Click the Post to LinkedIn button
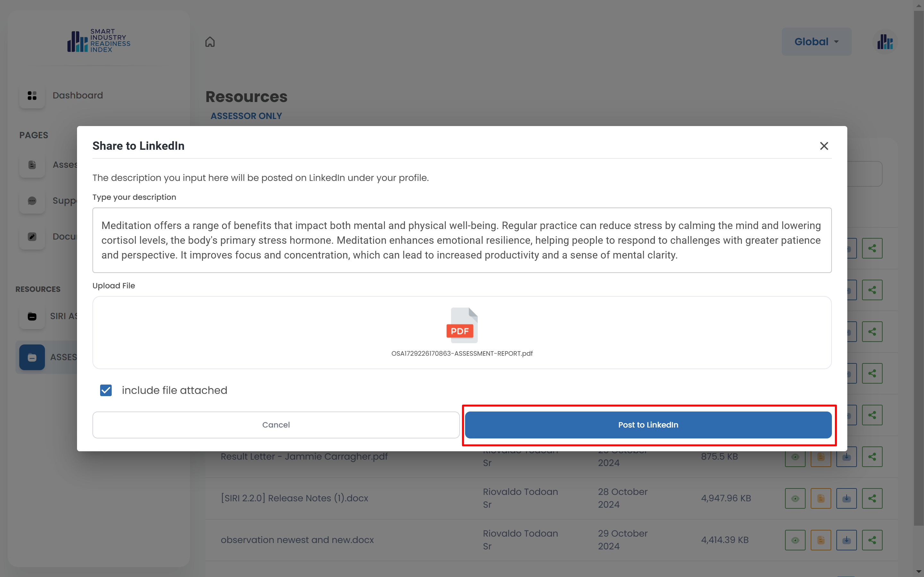Image resolution: width=924 pixels, height=577 pixels. pyautogui.click(x=648, y=425)
